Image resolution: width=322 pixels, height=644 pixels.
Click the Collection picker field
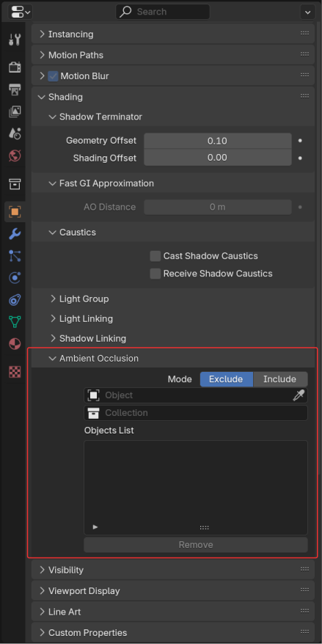click(x=196, y=413)
